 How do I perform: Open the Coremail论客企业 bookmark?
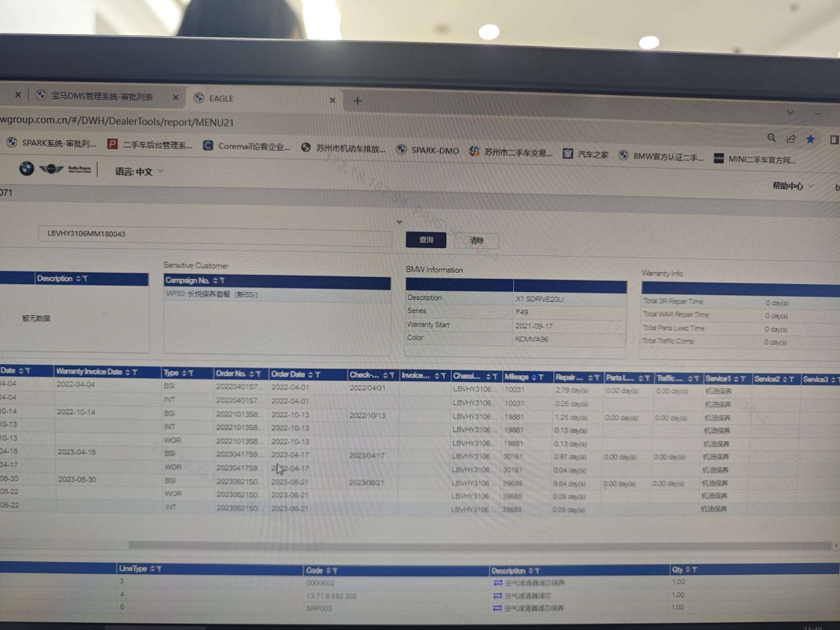247,146
